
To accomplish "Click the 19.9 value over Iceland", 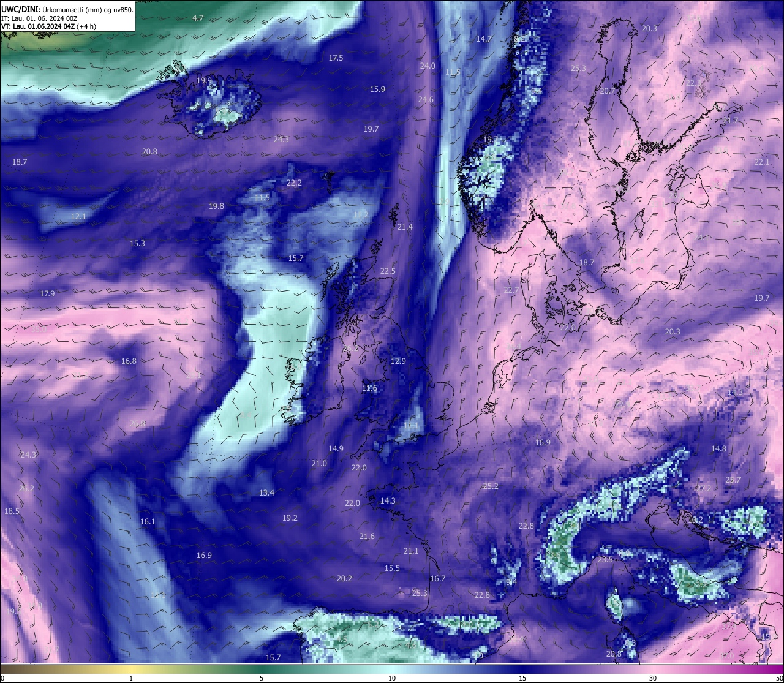I will pyautogui.click(x=204, y=80).
